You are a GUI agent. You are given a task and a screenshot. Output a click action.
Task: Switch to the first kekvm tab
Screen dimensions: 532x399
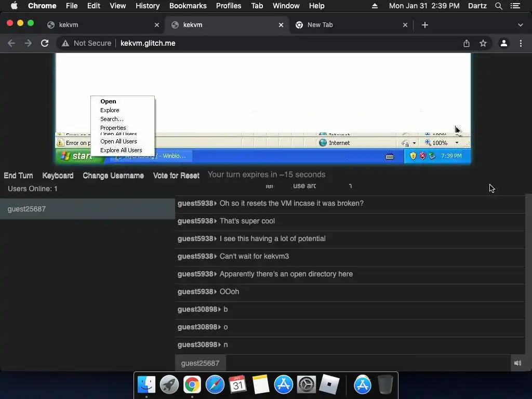pos(102,25)
